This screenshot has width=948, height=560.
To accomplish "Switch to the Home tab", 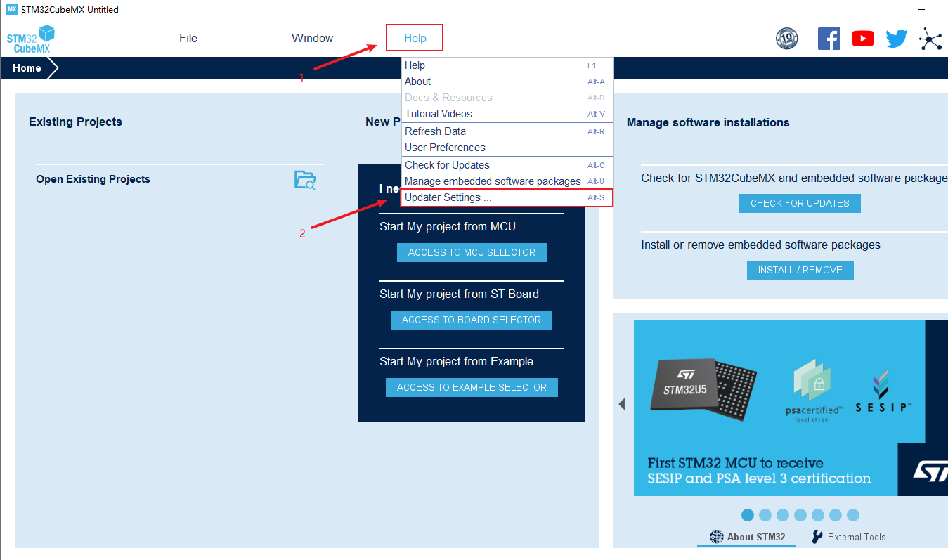I will click(27, 67).
